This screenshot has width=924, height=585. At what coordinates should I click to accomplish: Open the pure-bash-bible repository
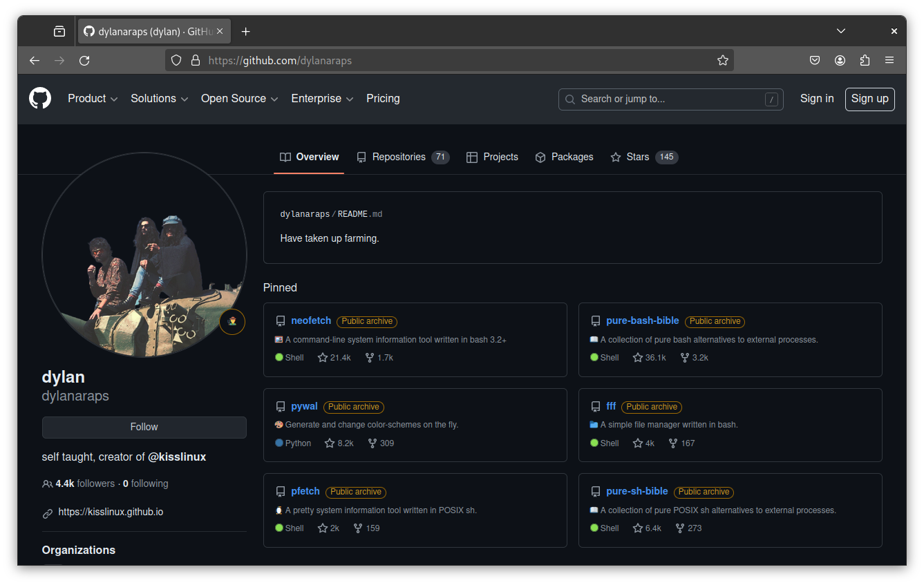643,321
